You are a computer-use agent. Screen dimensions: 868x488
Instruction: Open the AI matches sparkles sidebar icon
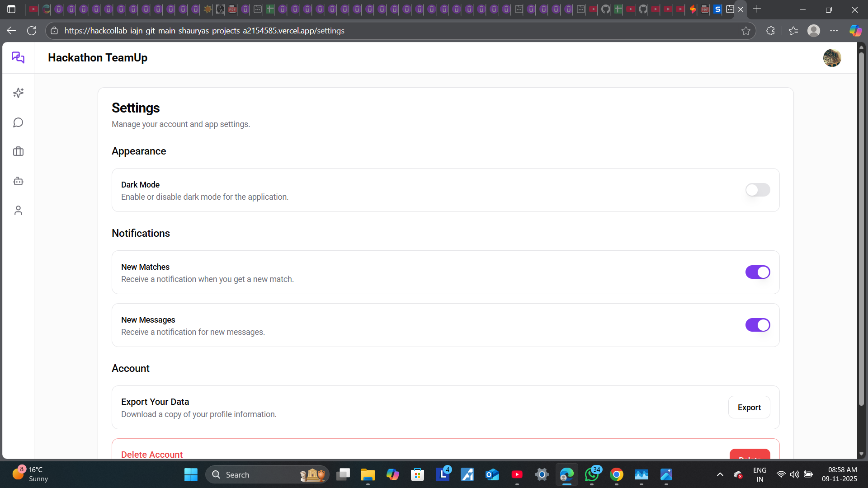(x=18, y=93)
